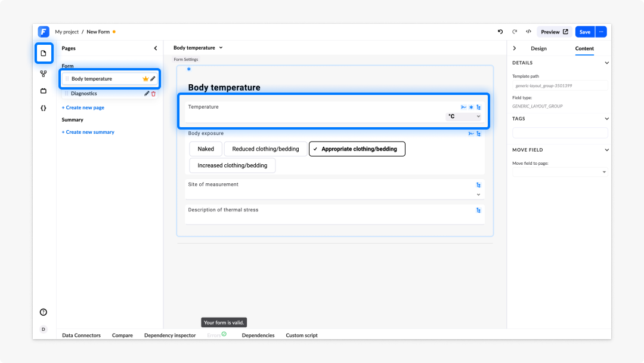
Task: Open the calendar icon in left sidebar
Action: pyautogui.click(x=44, y=91)
